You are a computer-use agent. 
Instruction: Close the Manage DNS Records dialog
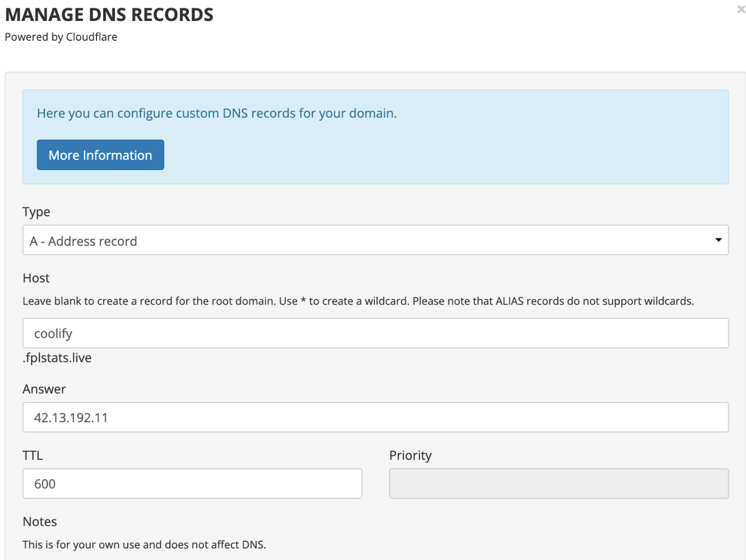(741, 9)
